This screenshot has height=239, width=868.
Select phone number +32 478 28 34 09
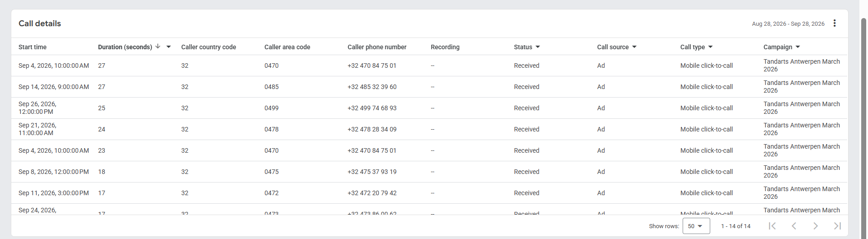coord(372,129)
